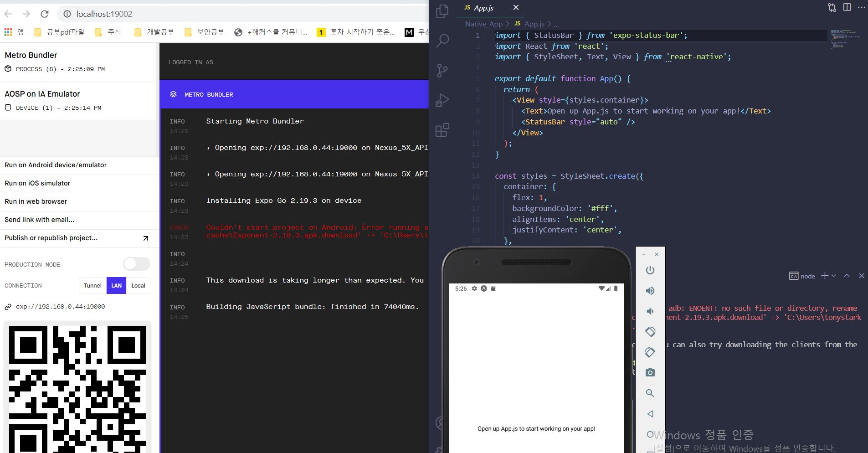
Task: Open VS Code Source Control view
Action: point(442,71)
